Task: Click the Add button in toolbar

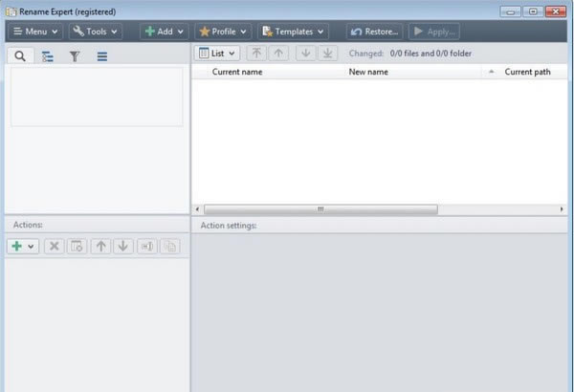Action: coord(164,32)
